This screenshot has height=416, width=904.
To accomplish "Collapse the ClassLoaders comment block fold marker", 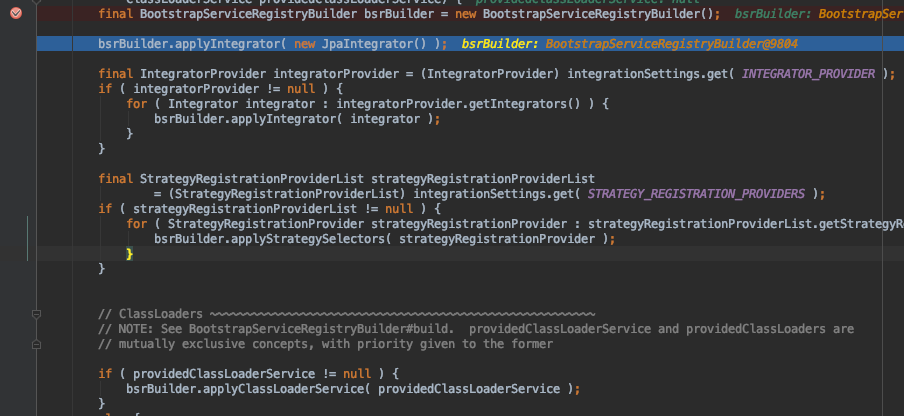I will (37, 313).
